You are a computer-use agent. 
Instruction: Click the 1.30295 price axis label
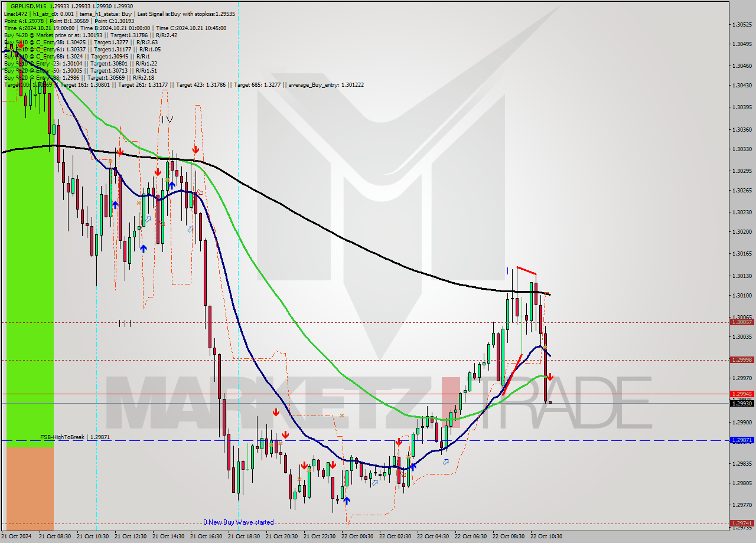[x=742, y=171]
